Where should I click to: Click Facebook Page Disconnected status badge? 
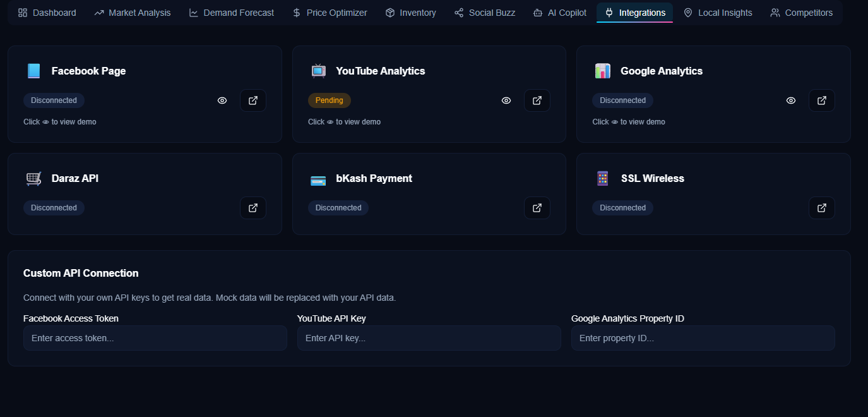pos(54,100)
